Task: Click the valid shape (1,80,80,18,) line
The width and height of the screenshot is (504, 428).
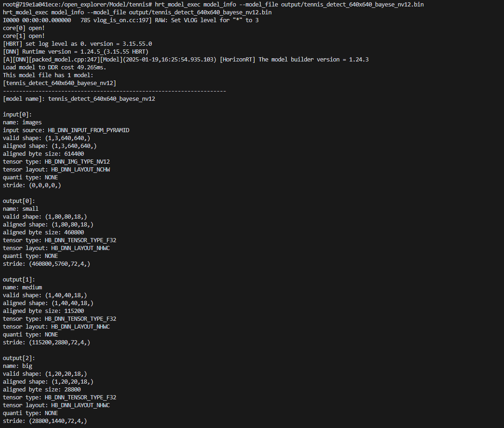Action: click(x=45, y=217)
